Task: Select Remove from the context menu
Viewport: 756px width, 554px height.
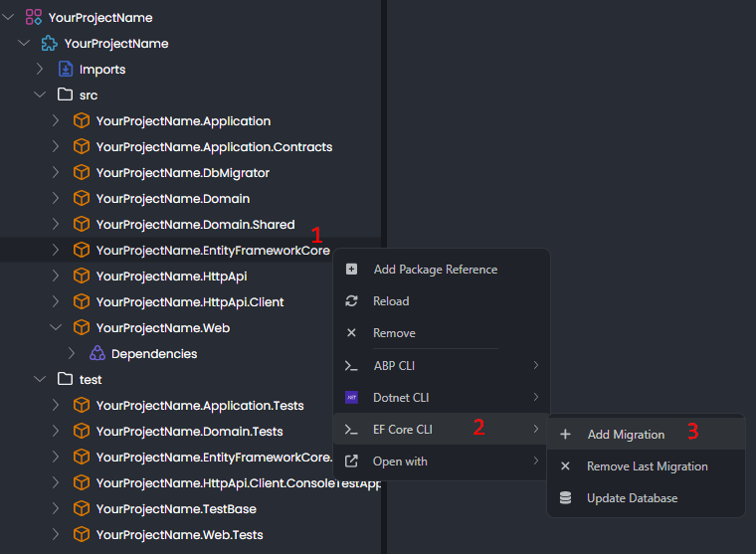Action: point(394,333)
